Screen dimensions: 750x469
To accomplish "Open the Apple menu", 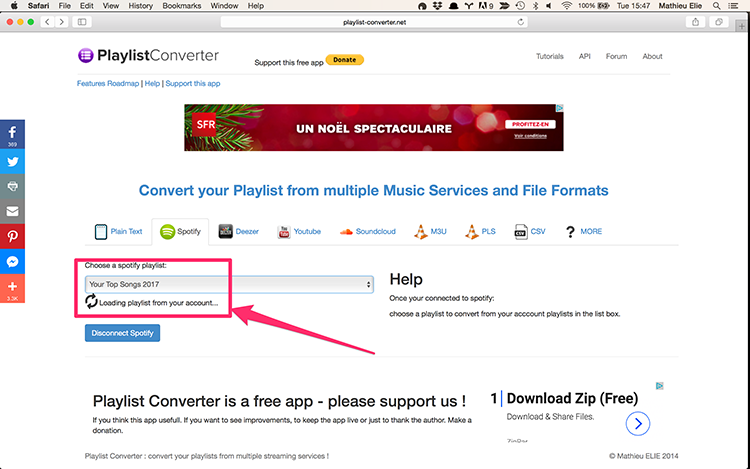I will point(14,6).
